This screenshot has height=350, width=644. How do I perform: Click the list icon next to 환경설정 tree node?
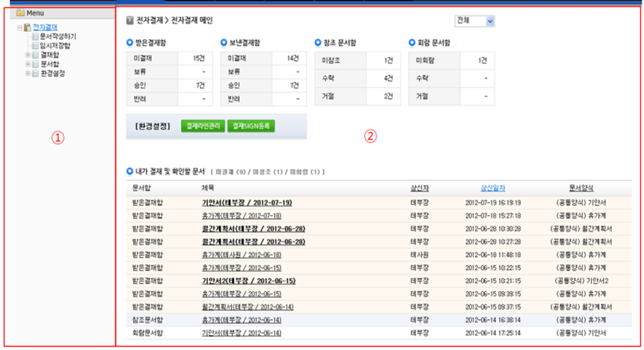35,73
